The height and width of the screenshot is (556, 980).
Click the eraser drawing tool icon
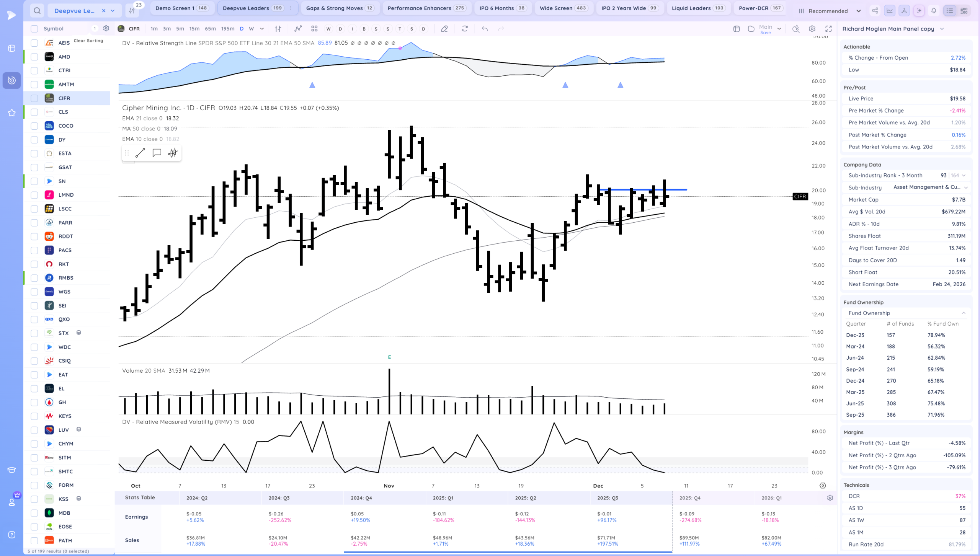pos(444,29)
